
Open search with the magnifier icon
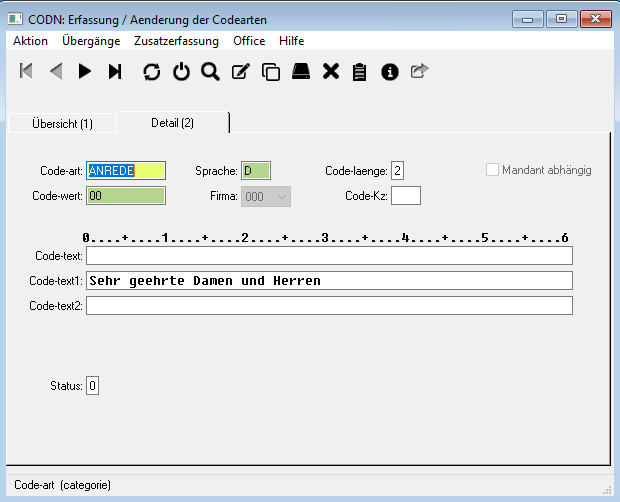pyautogui.click(x=210, y=71)
